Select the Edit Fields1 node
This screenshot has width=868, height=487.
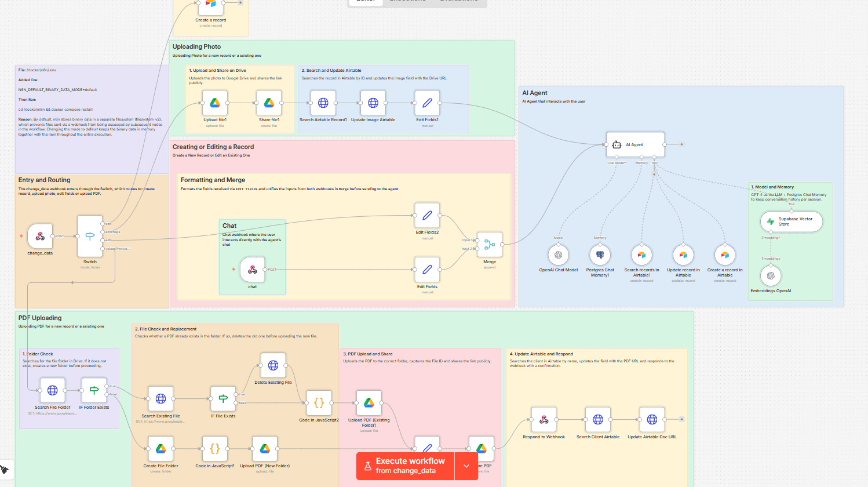coord(427,103)
